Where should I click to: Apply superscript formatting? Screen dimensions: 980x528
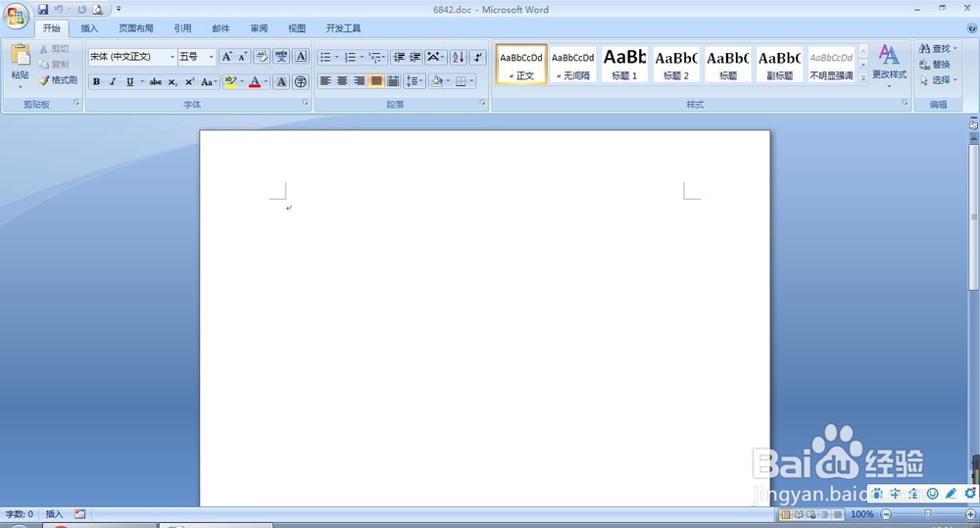189,82
